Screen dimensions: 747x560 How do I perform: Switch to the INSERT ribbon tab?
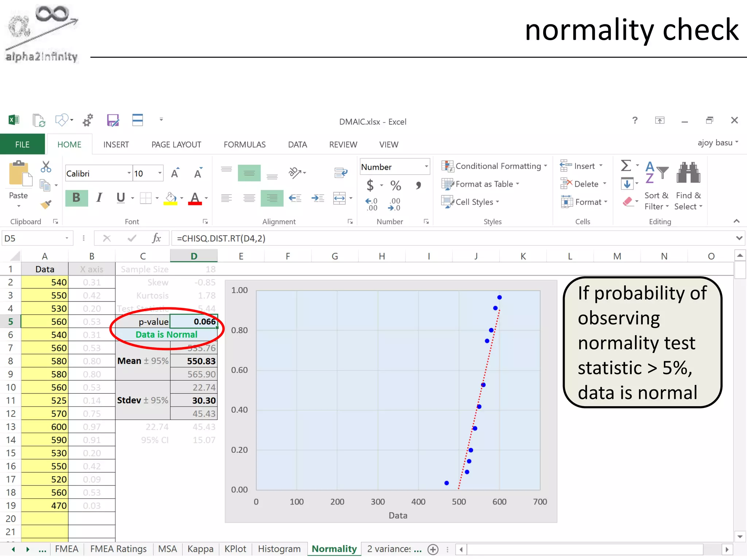pos(116,144)
